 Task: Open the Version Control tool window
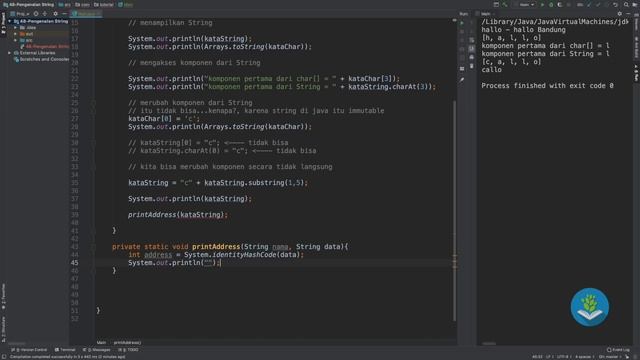(x=29, y=350)
